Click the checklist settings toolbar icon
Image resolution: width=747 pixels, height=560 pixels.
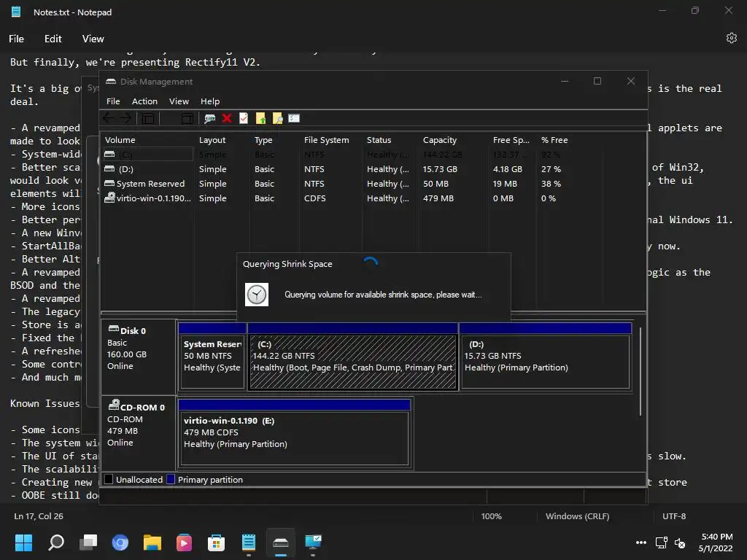pyautogui.click(x=294, y=118)
